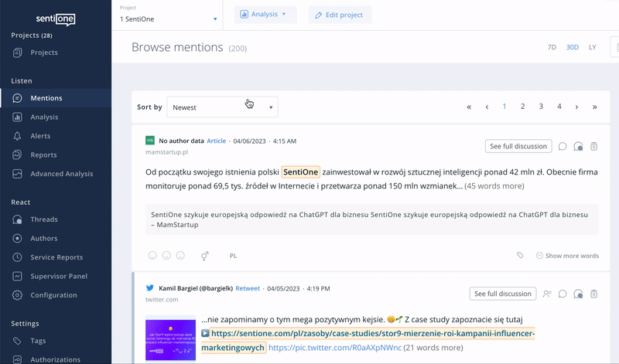Set negative sentiment face on first mention
This screenshot has height=364, width=619.
click(x=180, y=255)
